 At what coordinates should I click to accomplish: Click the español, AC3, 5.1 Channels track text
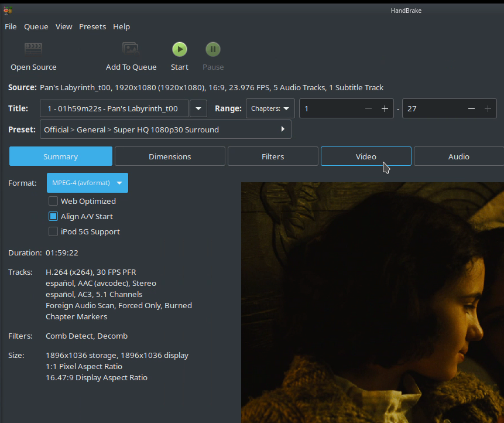[x=94, y=294]
